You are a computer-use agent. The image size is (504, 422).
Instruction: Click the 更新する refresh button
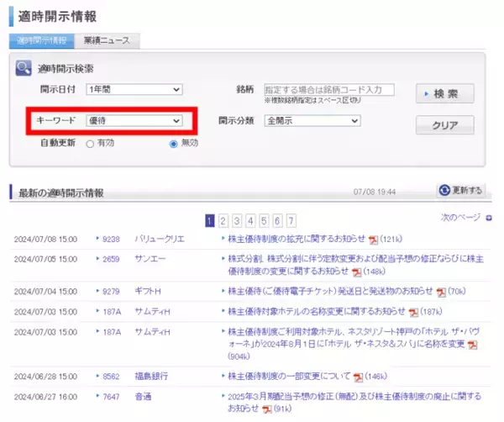point(460,191)
